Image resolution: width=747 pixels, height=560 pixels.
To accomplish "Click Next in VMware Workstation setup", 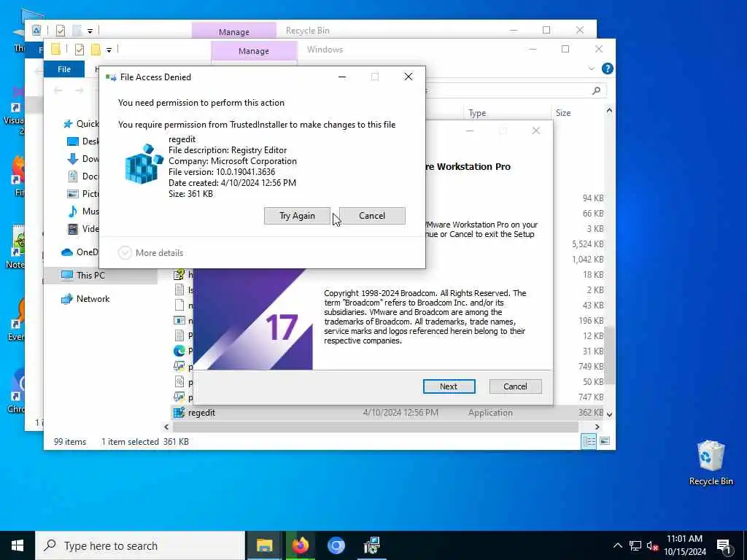I will tap(449, 386).
